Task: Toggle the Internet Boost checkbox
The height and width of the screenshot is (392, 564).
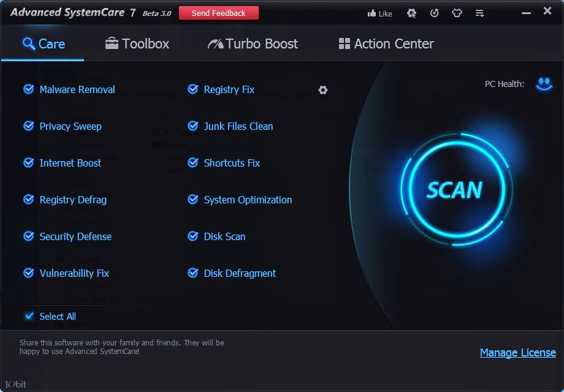Action: tap(28, 162)
